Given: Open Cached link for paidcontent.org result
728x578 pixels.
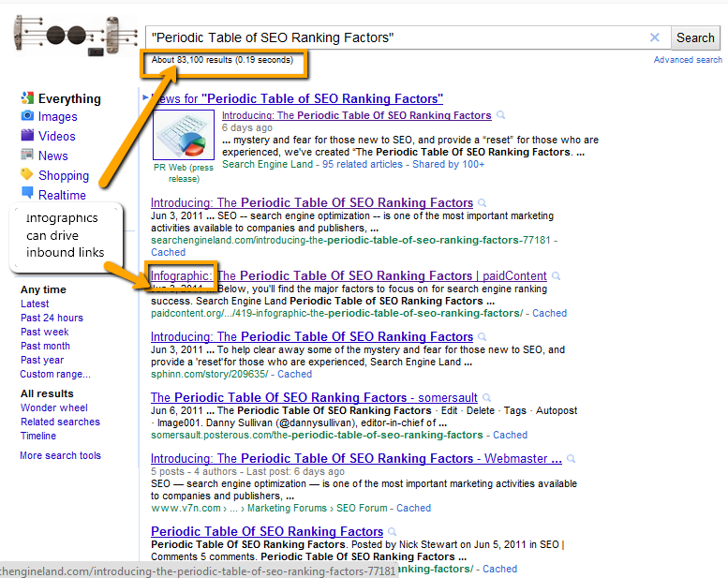Looking at the screenshot, I should point(549,313).
